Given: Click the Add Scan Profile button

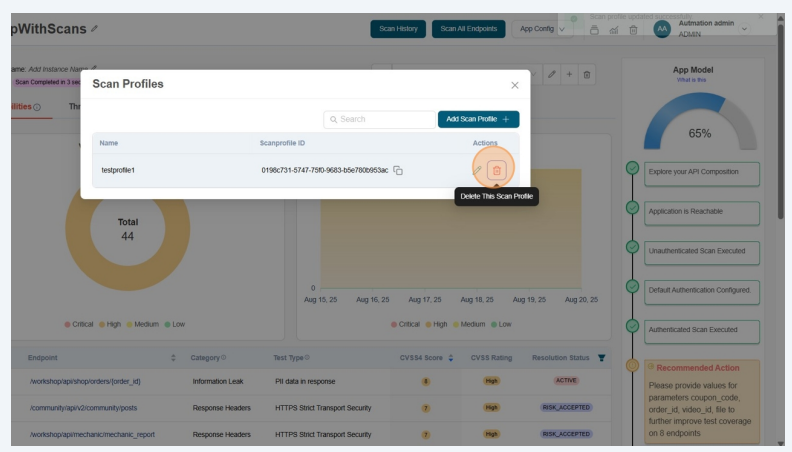Looking at the screenshot, I should tap(478, 119).
